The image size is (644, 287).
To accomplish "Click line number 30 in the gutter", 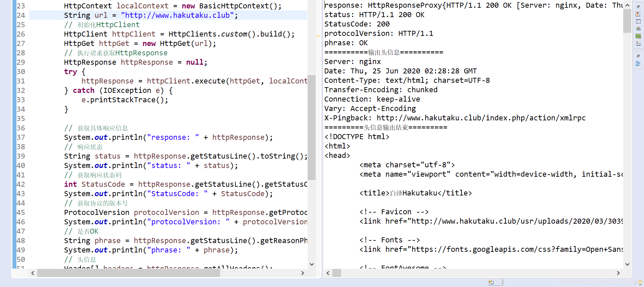I will point(21,72).
